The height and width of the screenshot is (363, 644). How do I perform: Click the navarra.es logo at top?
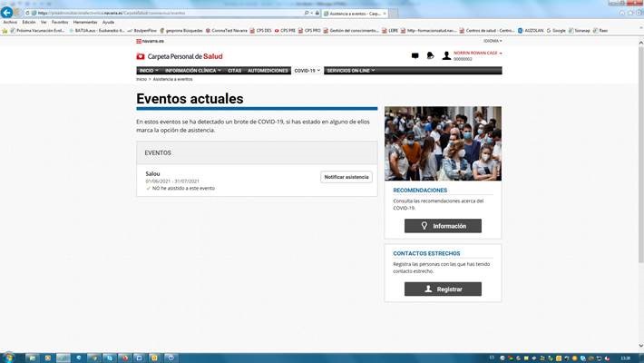pyautogui.click(x=151, y=41)
